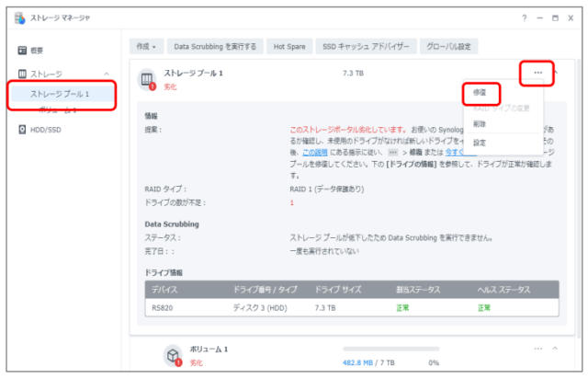This screenshot has width=588, height=379.
Task: Collapse the Volume 1 panel
Action: click(x=555, y=350)
